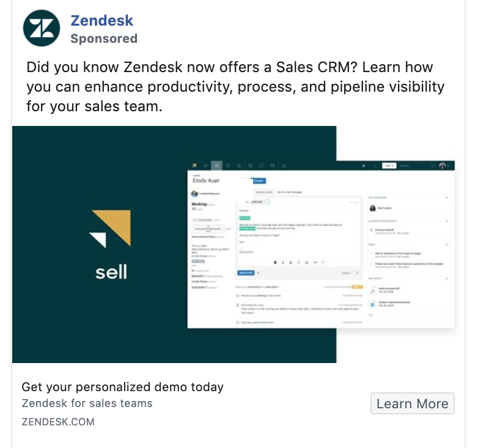The width and height of the screenshot is (478, 448).
Task: Check the Follow up task checkbox
Action: pyautogui.click(x=371, y=264)
